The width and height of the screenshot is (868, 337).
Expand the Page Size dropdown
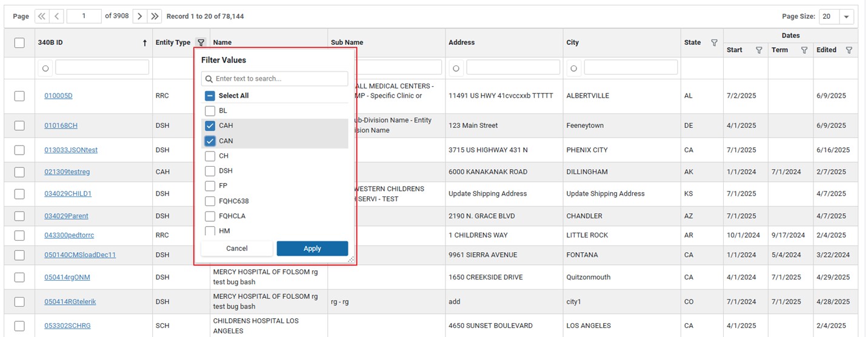pos(846,17)
